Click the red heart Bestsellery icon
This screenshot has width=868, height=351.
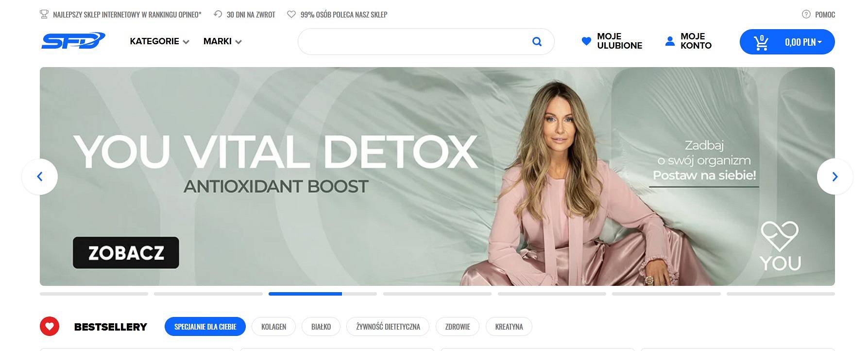point(50,326)
